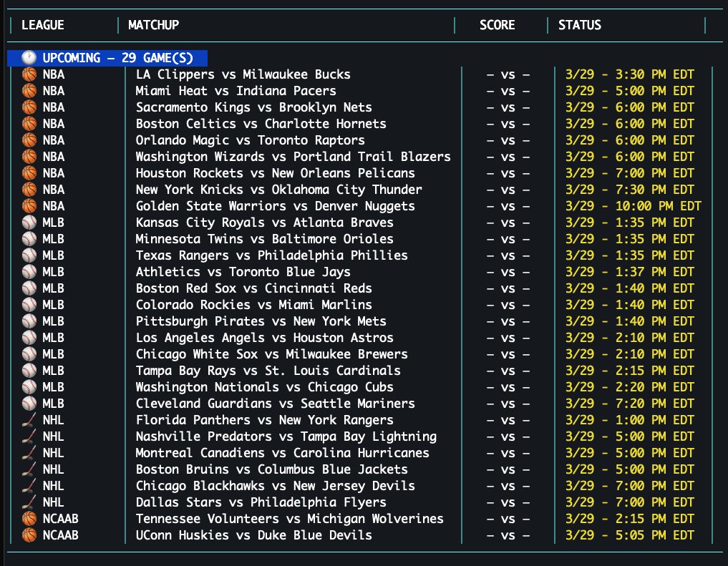This screenshot has height=566, width=728.
Task: Click baseball icon on Texas Rangers row
Action: point(29,255)
